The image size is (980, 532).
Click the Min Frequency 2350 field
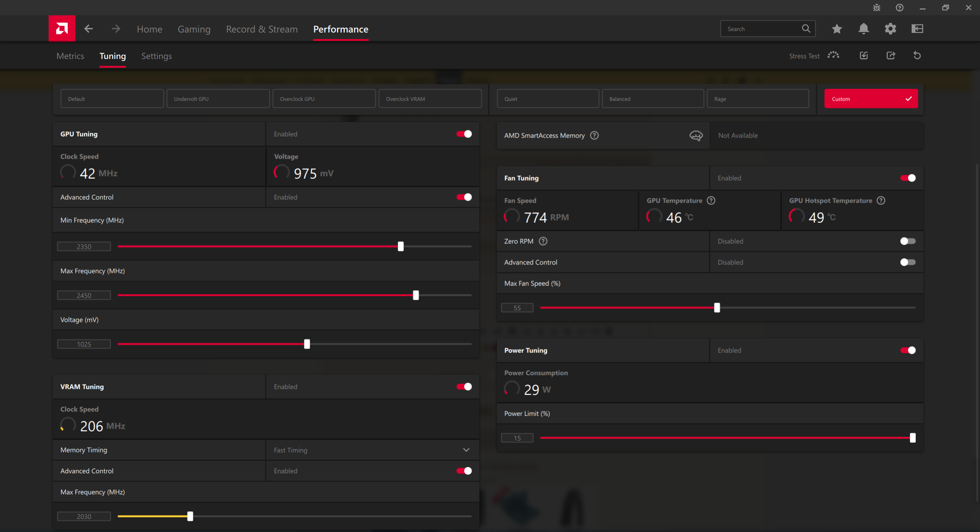coord(84,246)
